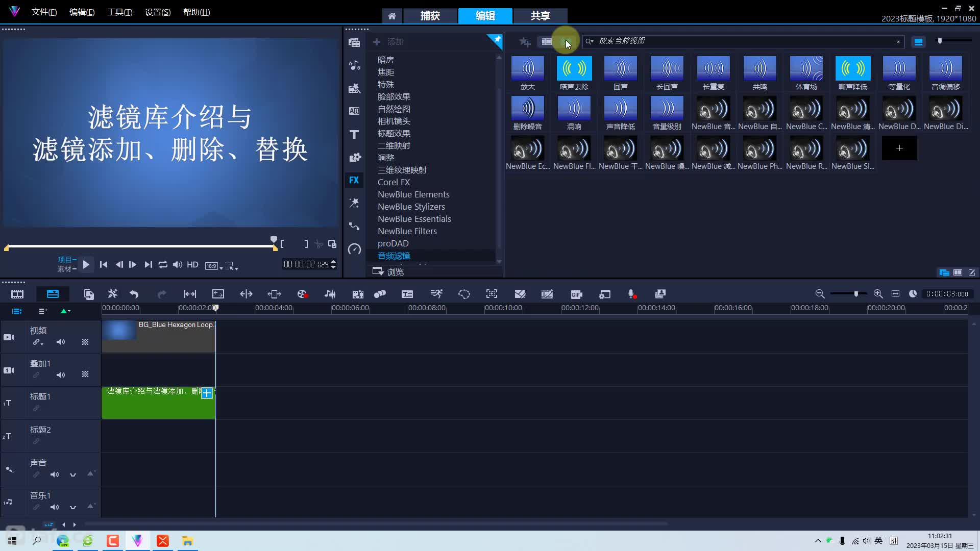Image resolution: width=980 pixels, height=551 pixels.
Task: Switch to the 捕获 tab
Action: click(x=430, y=16)
